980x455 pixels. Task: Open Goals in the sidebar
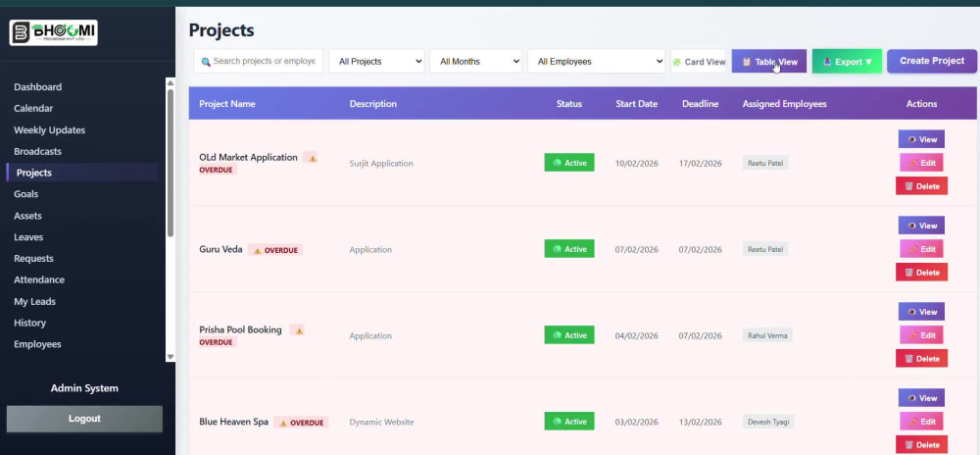[26, 194]
